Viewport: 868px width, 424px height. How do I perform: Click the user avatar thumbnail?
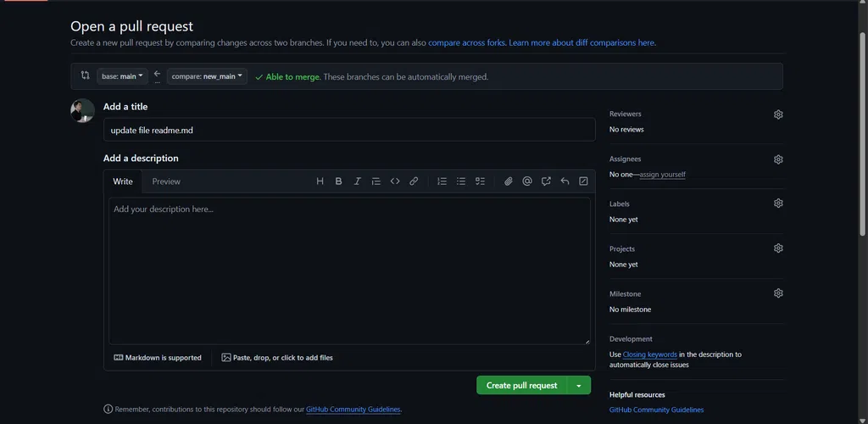tap(82, 111)
